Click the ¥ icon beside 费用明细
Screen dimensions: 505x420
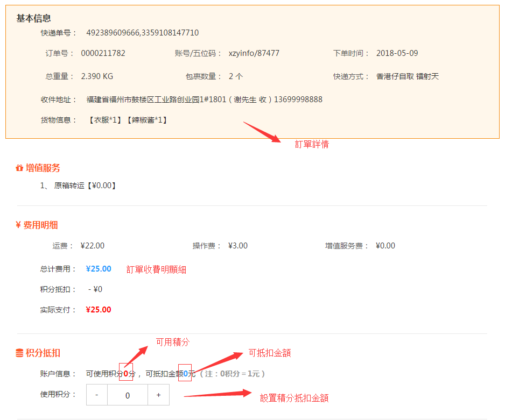pos(18,225)
